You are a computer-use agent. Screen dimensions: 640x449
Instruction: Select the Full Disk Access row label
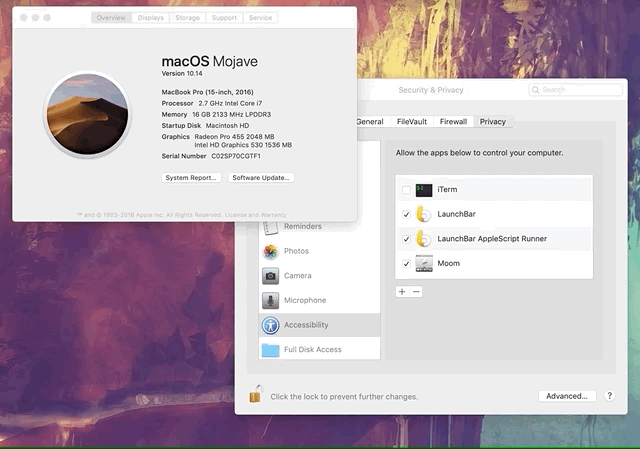click(x=313, y=350)
